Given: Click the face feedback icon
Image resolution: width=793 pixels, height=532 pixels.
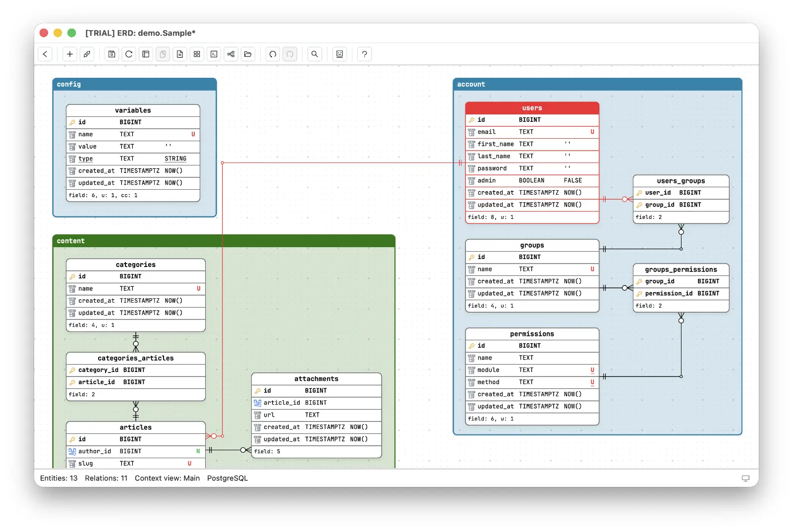Looking at the screenshot, I should [x=340, y=54].
